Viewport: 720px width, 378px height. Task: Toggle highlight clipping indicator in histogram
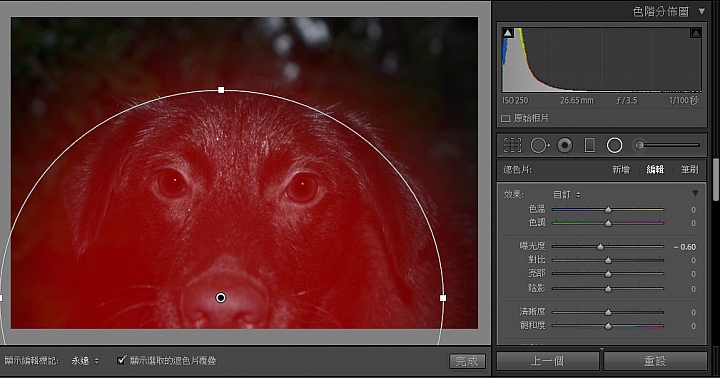click(696, 33)
